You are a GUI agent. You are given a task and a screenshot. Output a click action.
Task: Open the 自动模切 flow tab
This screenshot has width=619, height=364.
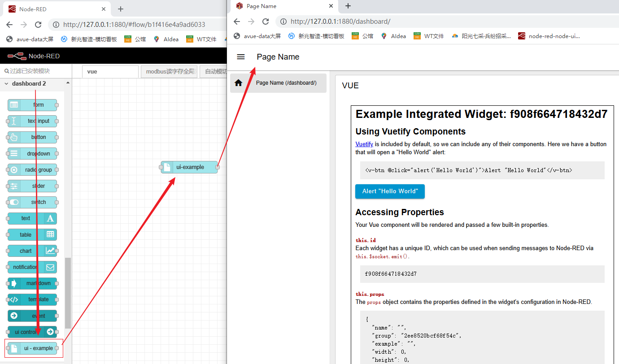[214, 72]
